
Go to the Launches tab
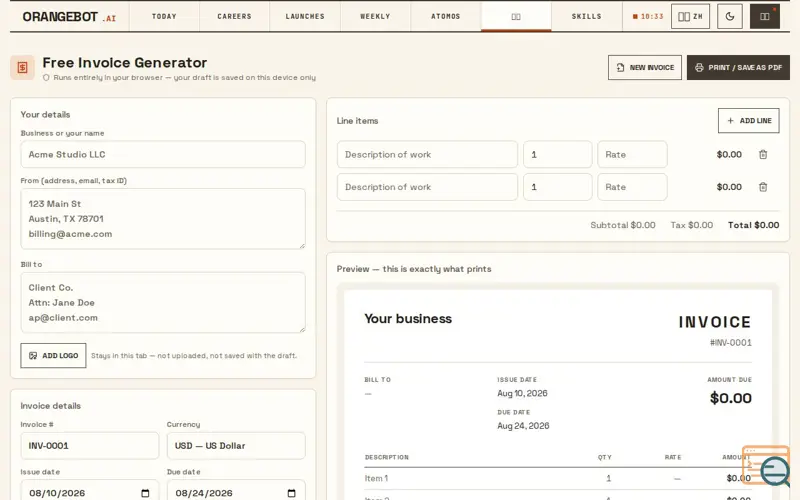point(305,16)
